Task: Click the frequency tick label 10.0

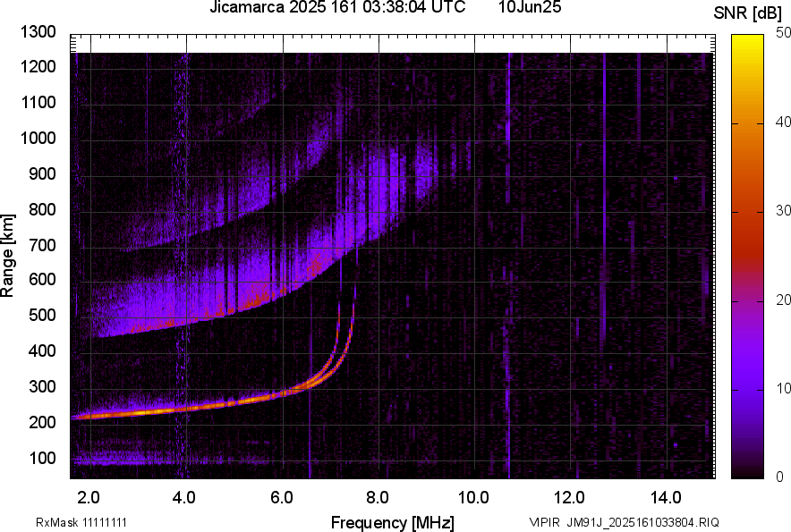Action: pyautogui.click(x=473, y=498)
